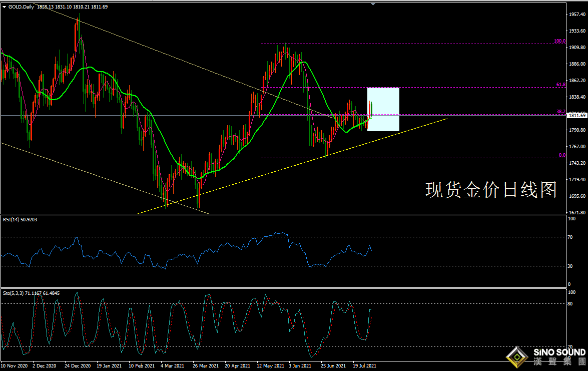This screenshot has height=371, width=588.
Task: Click the chart shift marker on top edge
Action: point(373,4)
